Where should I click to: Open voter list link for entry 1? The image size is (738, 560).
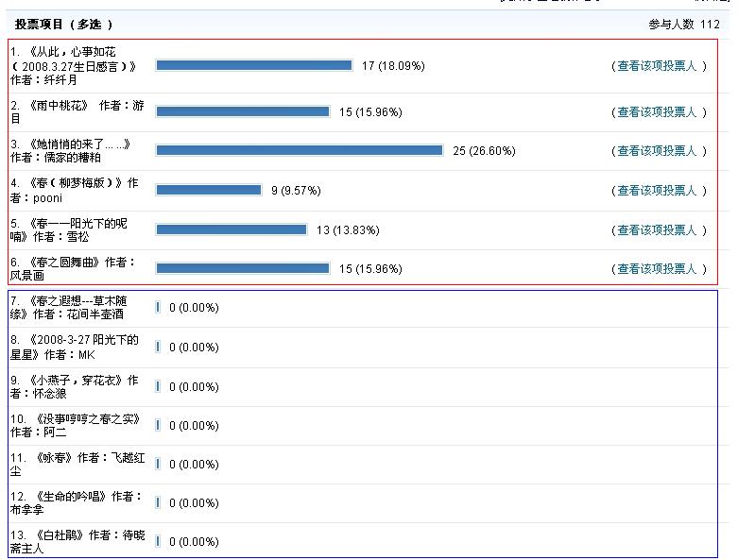(656, 66)
